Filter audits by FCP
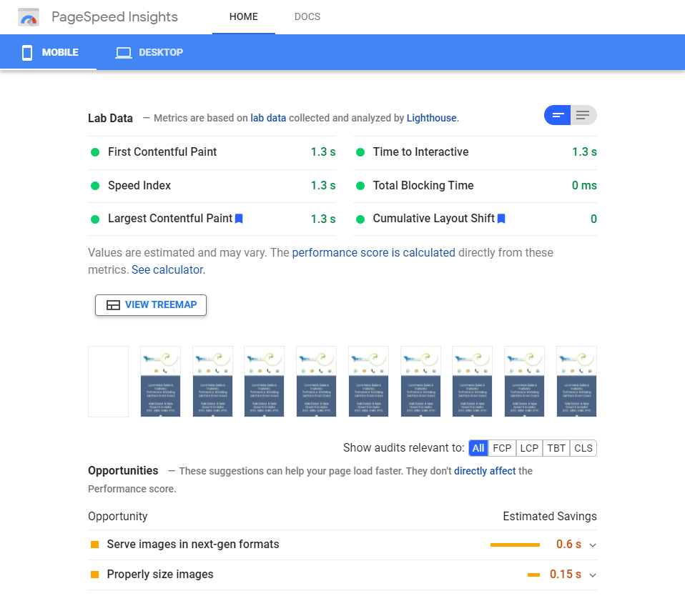685x616 pixels. point(503,448)
